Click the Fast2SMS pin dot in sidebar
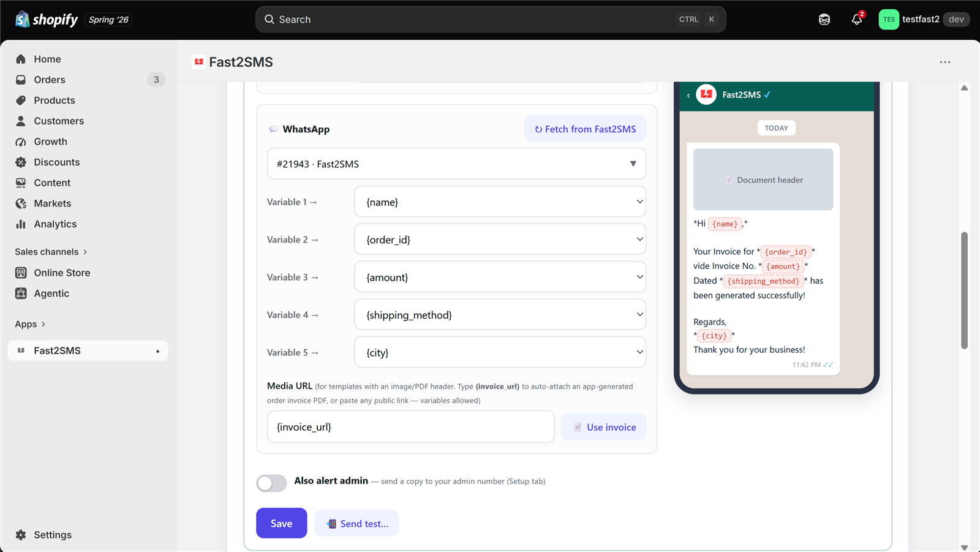The height and width of the screenshot is (552, 980). point(157,351)
